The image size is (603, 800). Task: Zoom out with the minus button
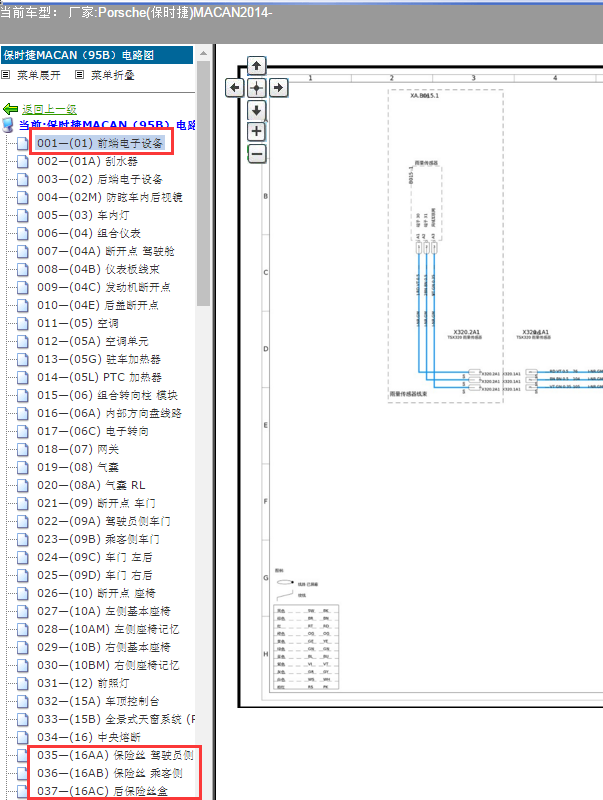click(257, 154)
